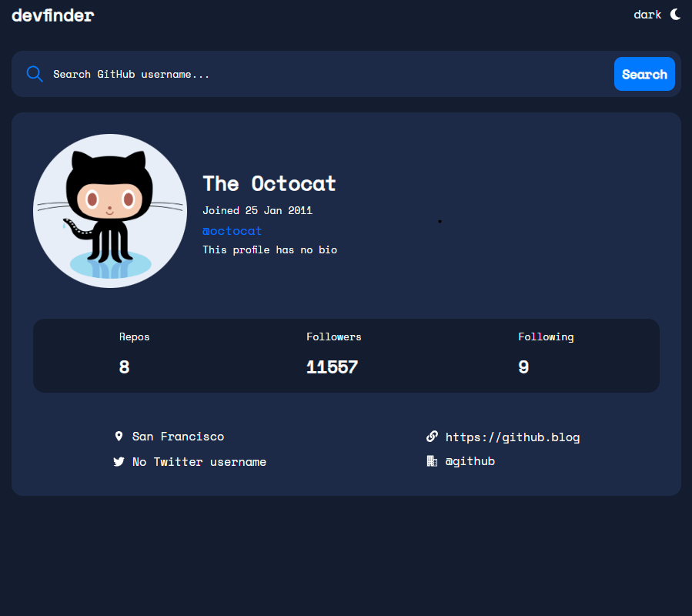Click the following count 9
Viewport: 692px width, 616px height.
(x=523, y=367)
